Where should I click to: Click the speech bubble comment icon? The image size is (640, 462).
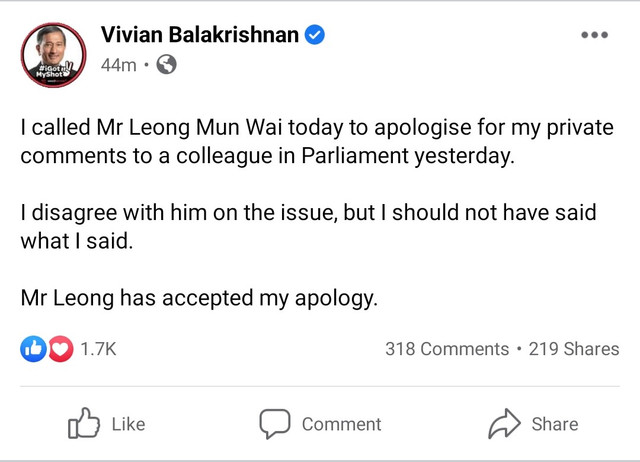275,424
